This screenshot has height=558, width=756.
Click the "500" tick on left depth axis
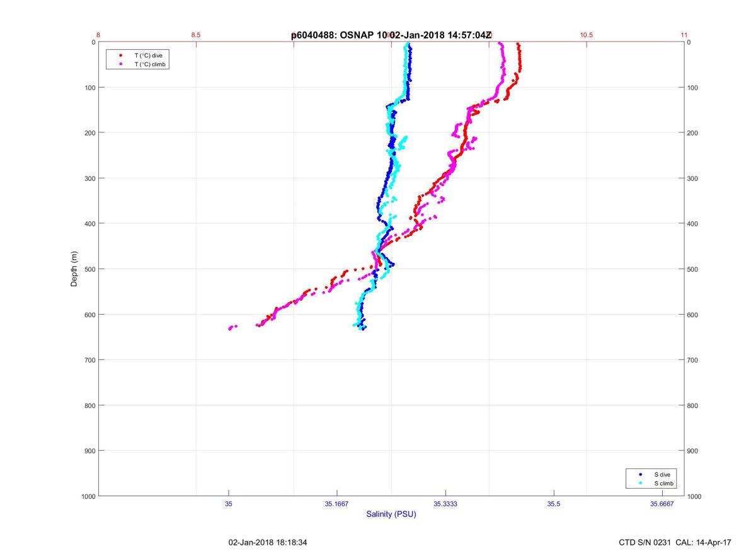(89, 269)
